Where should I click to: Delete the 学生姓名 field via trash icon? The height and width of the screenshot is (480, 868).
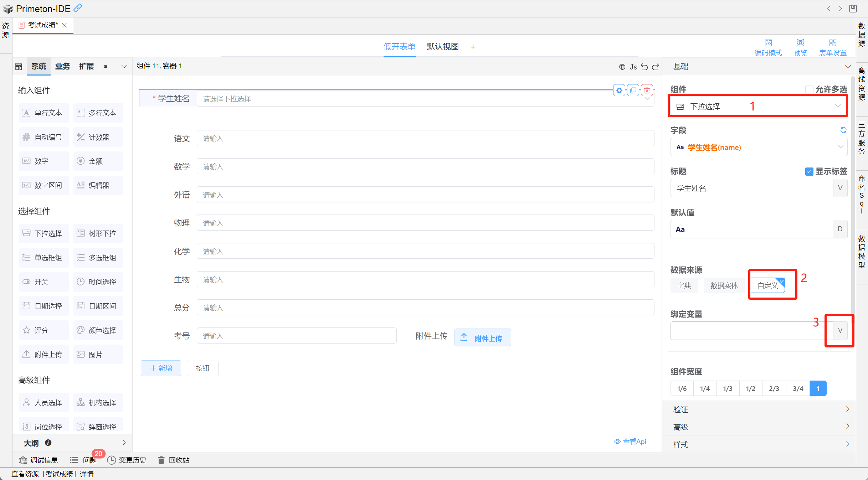click(647, 91)
